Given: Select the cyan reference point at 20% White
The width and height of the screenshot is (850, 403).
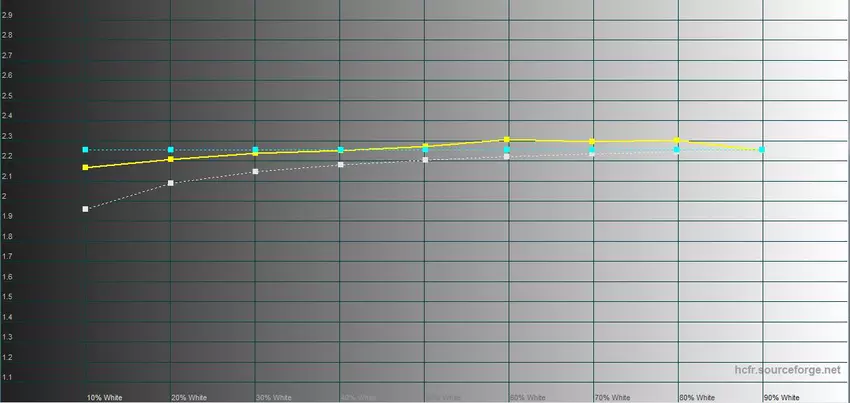Looking at the screenshot, I should (x=171, y=150).
